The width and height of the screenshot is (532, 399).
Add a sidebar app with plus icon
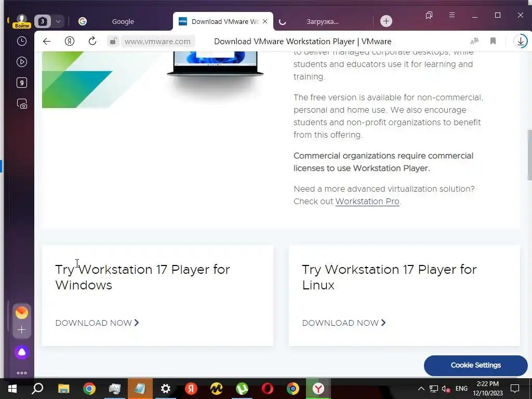click(22, 330)
